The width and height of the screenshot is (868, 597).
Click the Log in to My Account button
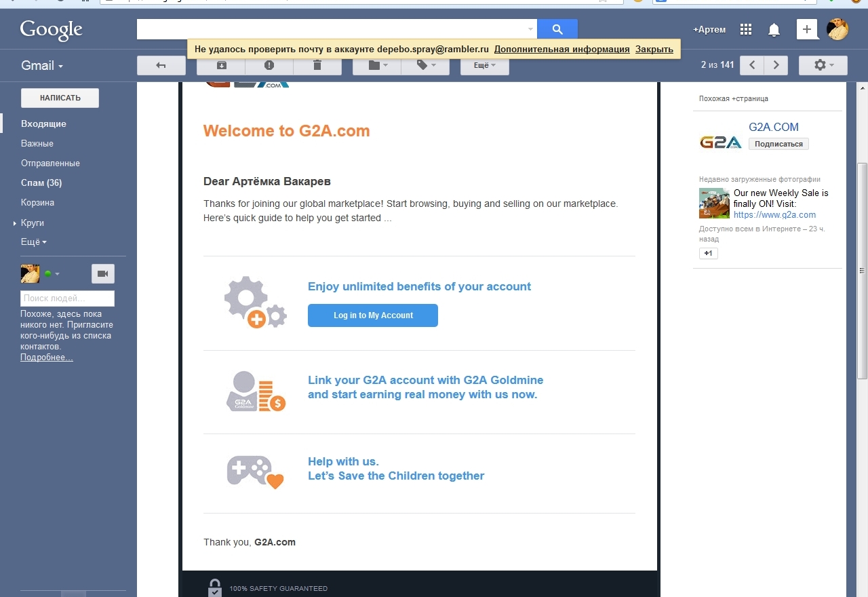click(x=373, y=315)
